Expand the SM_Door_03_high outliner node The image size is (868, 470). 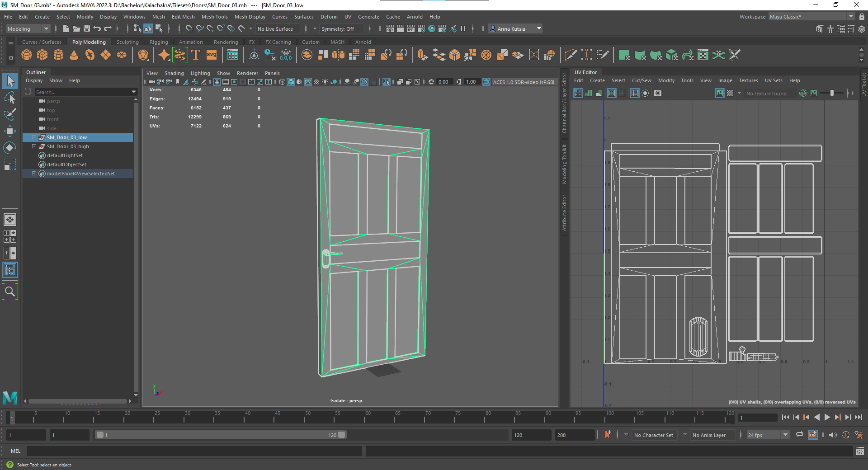point(34,146)
